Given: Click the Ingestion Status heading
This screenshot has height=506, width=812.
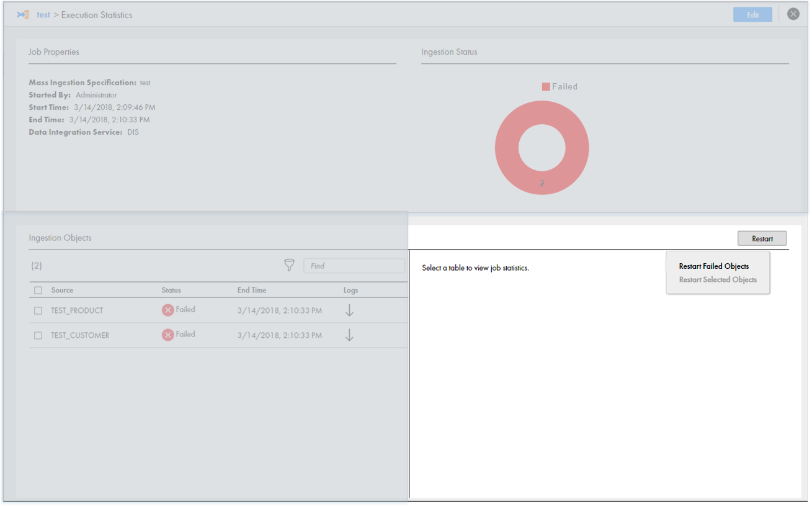Looking at the screenshot, I should [450, 52].
